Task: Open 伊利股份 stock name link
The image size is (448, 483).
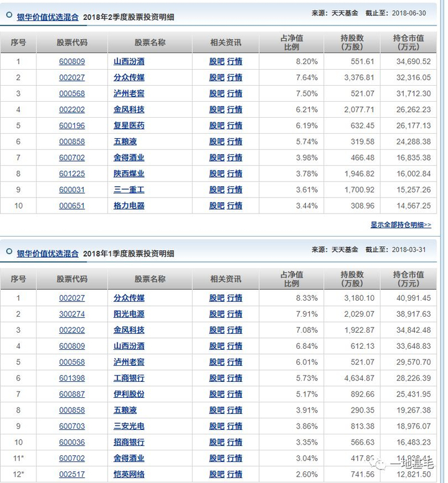Action: point(129,394)
